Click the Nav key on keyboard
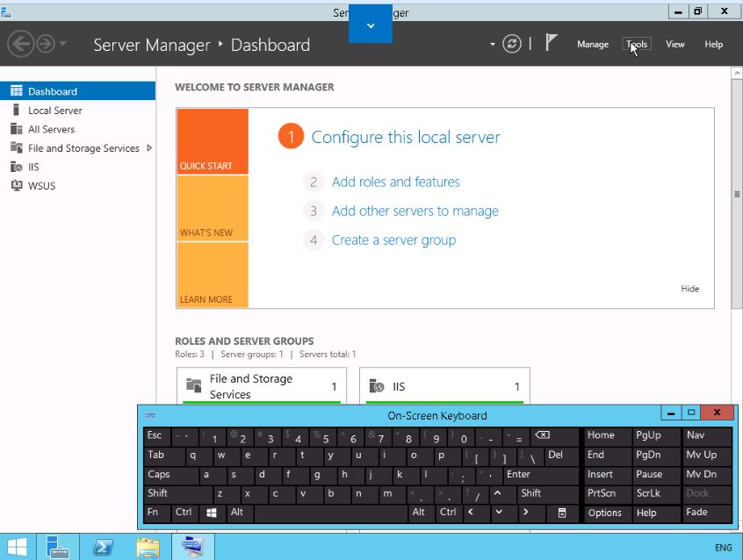The height and width of the screenshot is (560, 743). pos(708,435)
